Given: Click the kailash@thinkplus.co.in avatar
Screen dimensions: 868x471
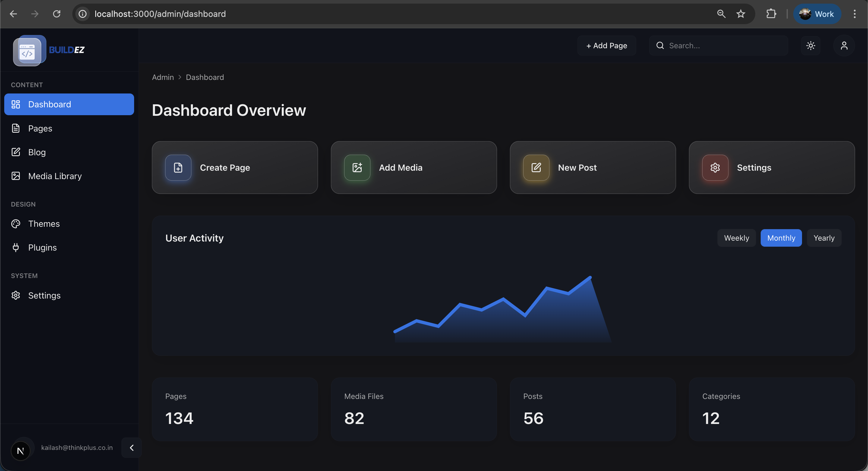Looking at the screenshot, I should [20, 450].
